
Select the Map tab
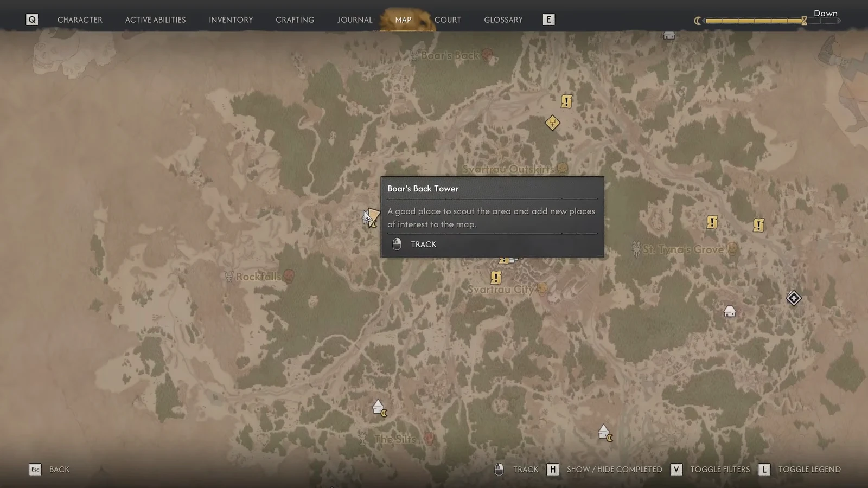point(403,20)
